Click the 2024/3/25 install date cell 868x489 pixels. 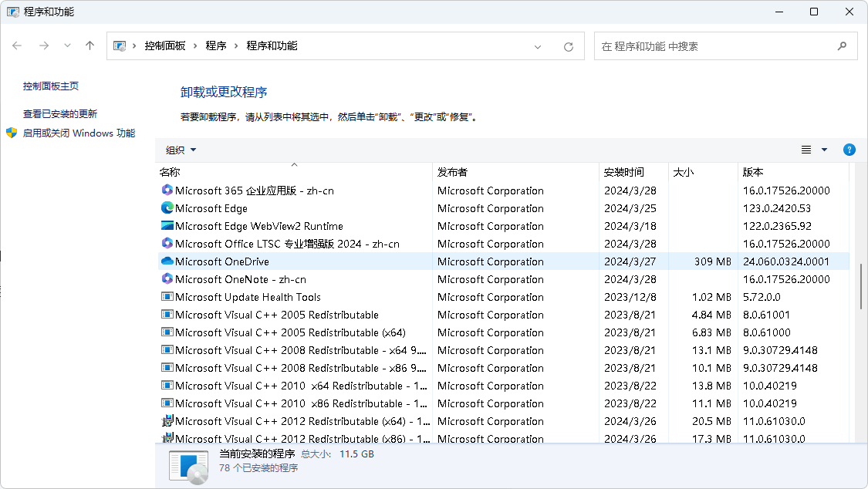pyautogui.click(x=630, y=208)
